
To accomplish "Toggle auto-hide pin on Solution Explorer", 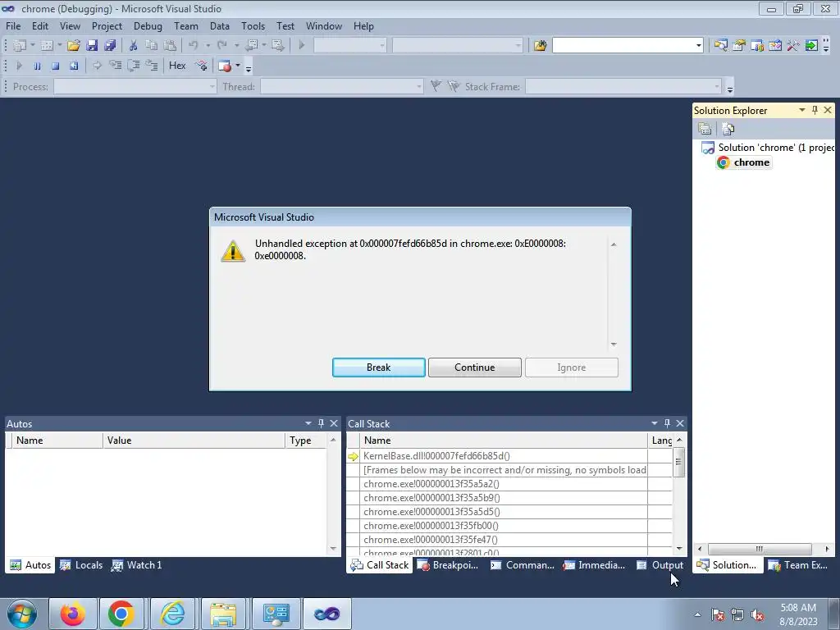I will [815, 110].
